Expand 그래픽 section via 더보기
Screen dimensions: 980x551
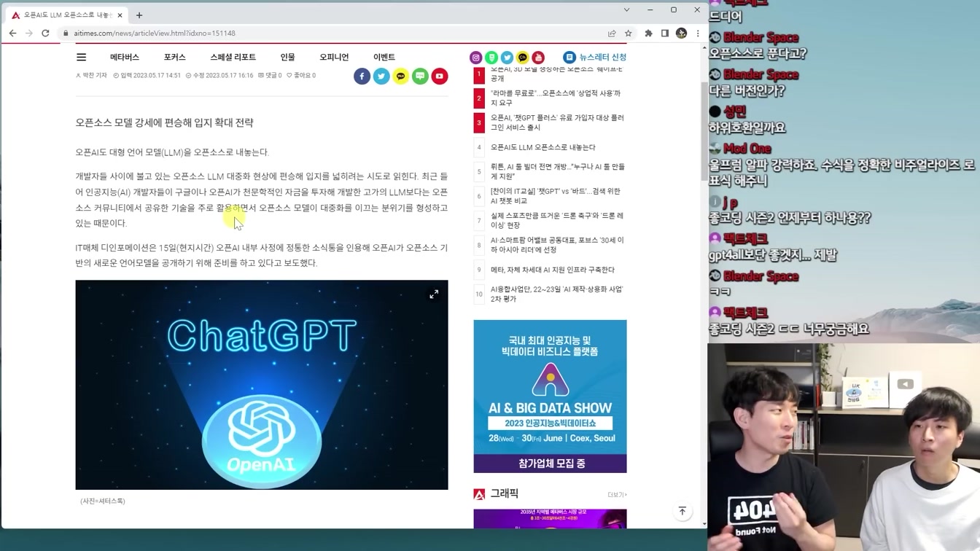pos(617,495)
